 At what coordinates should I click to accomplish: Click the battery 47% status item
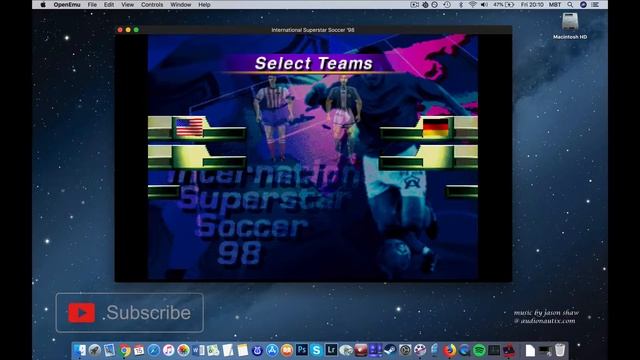tap(503, 5)
